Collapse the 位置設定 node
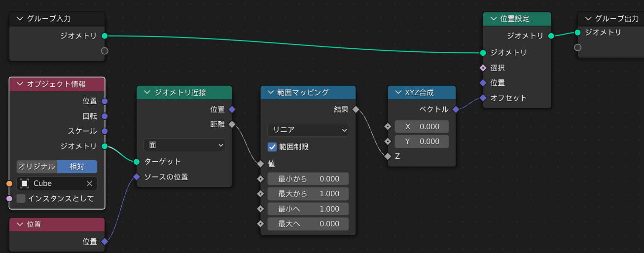This screenshot has height=253, width=644. [x=493, y=19]
